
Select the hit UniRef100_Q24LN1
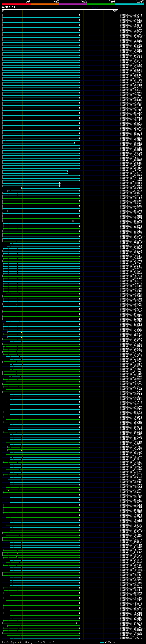131,206
